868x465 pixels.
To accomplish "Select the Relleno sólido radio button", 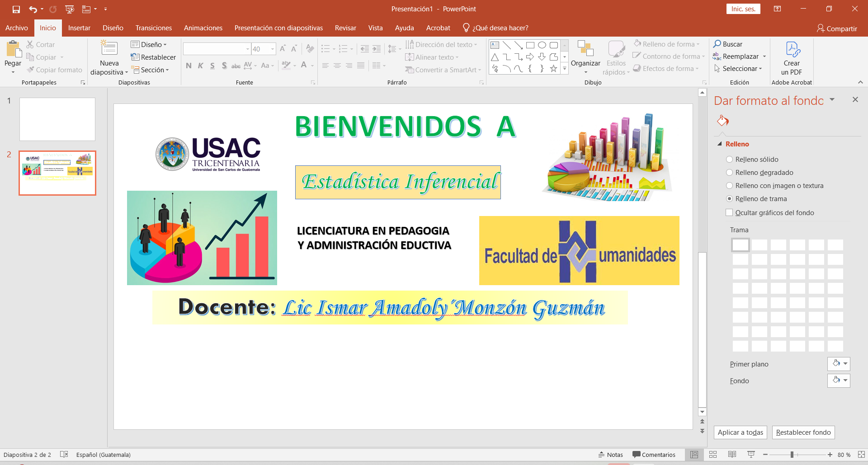I will [729, 160].
